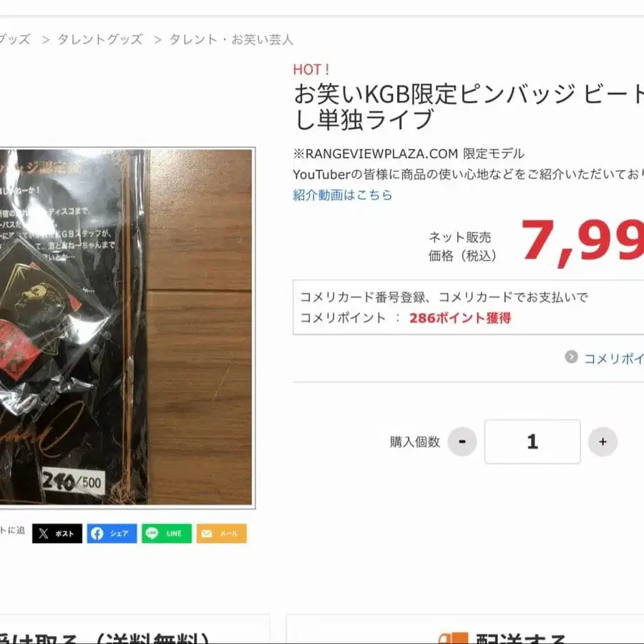Open the pin badge product image
The width and height of the screenshot is (644, 644).
tap(126, 327)
